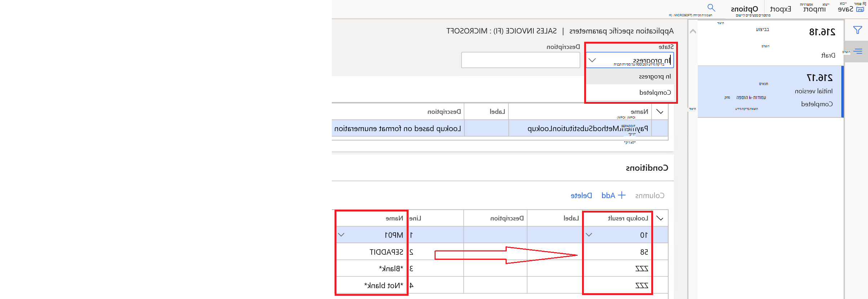Click the MP01 name cell
The image size is (868, 299).
(371, 235)
